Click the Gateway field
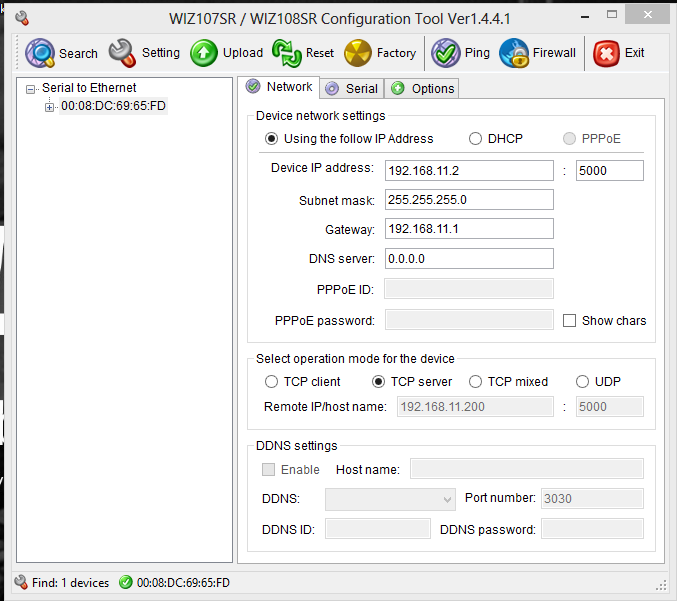The image size is (677, 601). (469, 228)
